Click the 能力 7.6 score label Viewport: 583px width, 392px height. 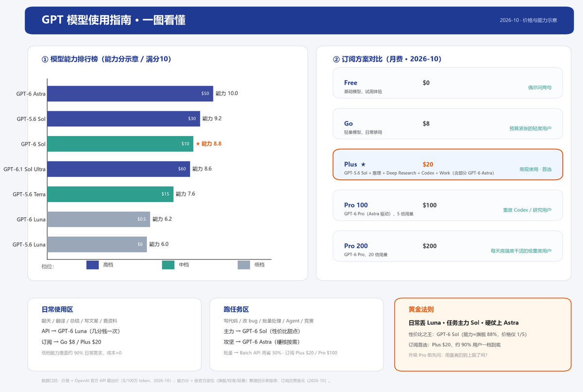click(x=186, y=194)
